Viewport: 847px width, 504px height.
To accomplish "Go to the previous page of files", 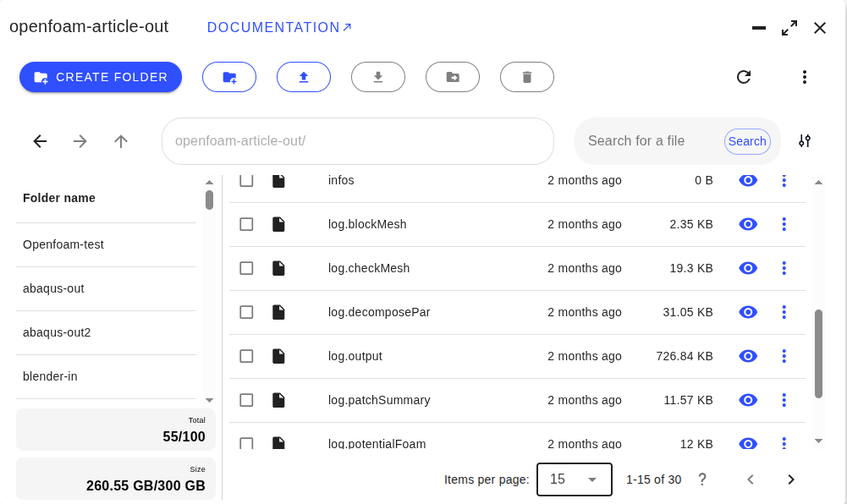I will point(751,479).
